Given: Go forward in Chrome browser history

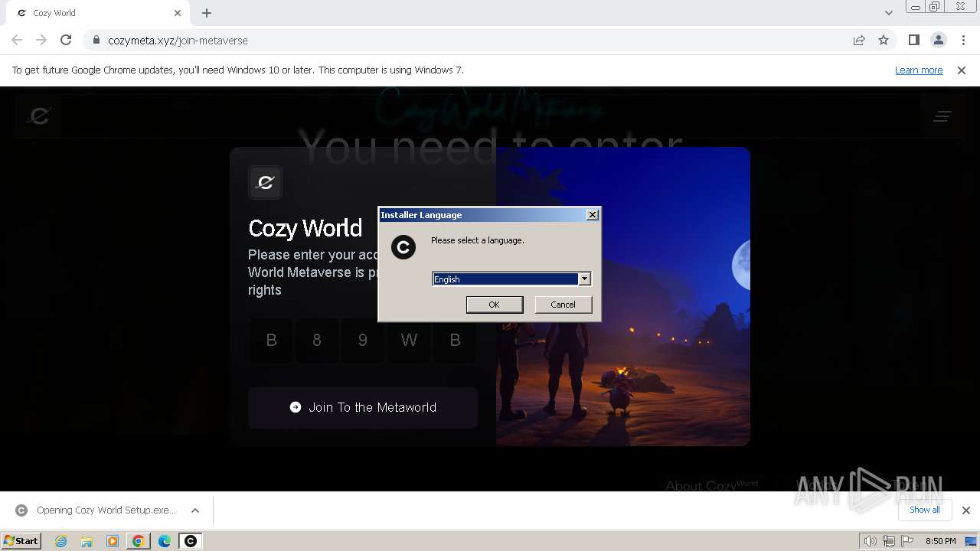Looking at the screenshot, I should click(41, 40).
